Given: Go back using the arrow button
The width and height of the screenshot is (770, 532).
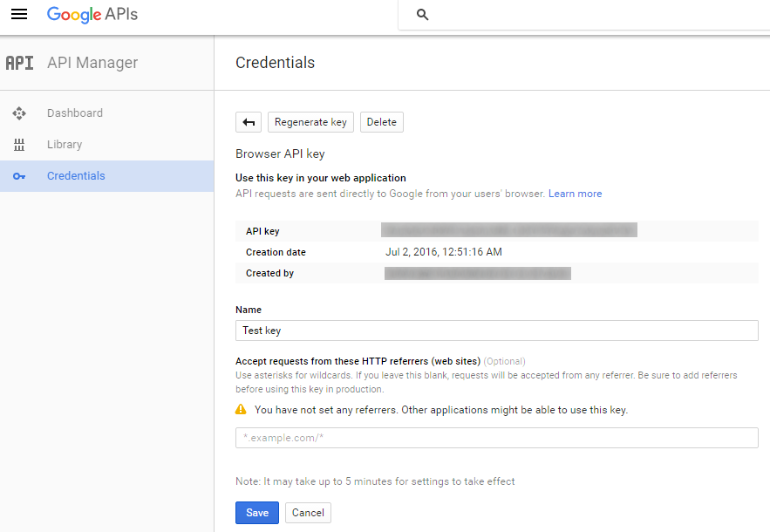Looking at the screenshot, I should [249, 122].
